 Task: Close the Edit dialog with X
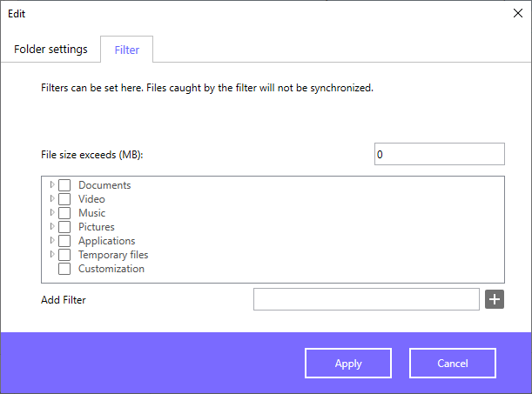click(x=518, y=13)
